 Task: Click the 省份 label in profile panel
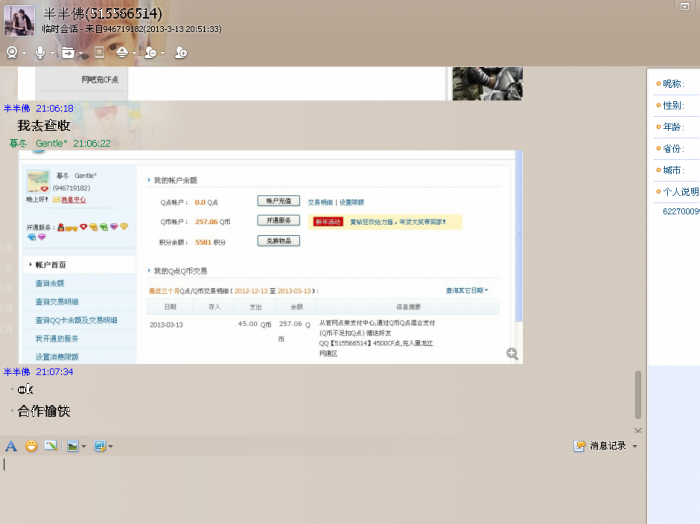tap(673, 149)
